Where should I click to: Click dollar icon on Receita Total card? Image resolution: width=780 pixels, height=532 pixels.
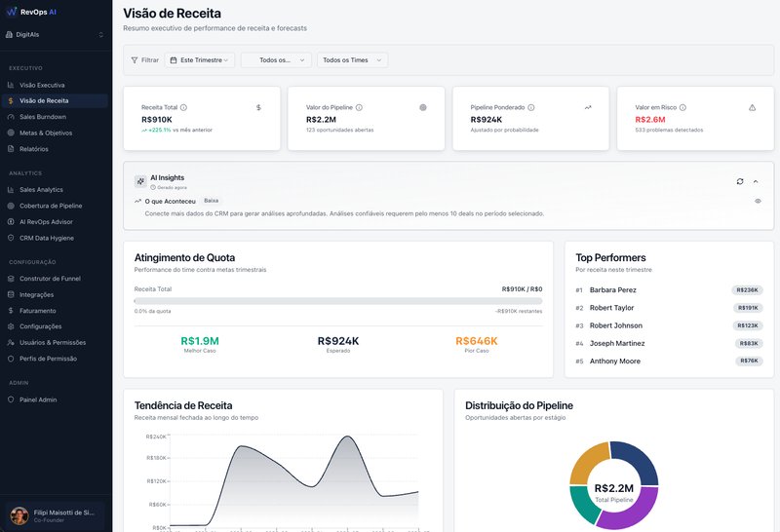[x=258, y=107]
